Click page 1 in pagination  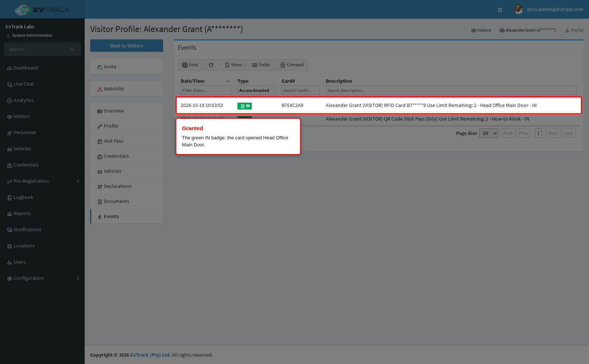(538, 133)
